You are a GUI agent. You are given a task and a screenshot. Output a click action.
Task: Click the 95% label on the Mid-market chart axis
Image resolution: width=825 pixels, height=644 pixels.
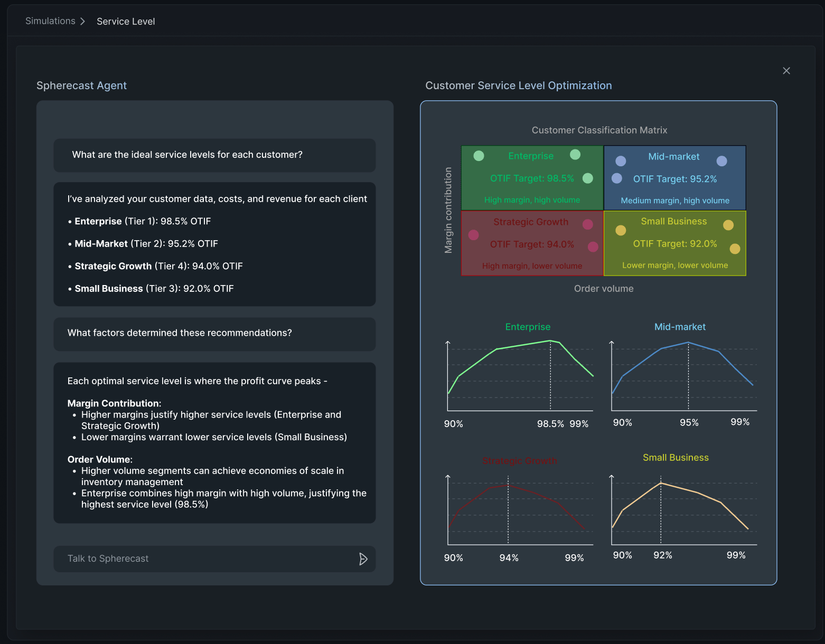point(689,423)
